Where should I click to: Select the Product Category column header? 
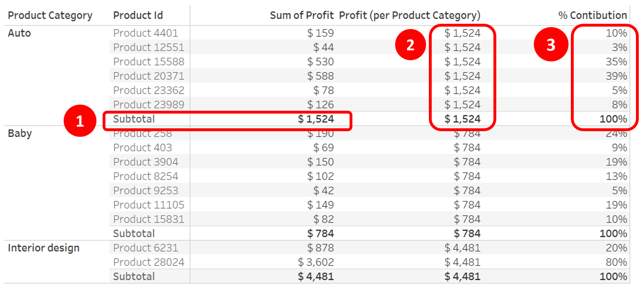tap(50, 15)
